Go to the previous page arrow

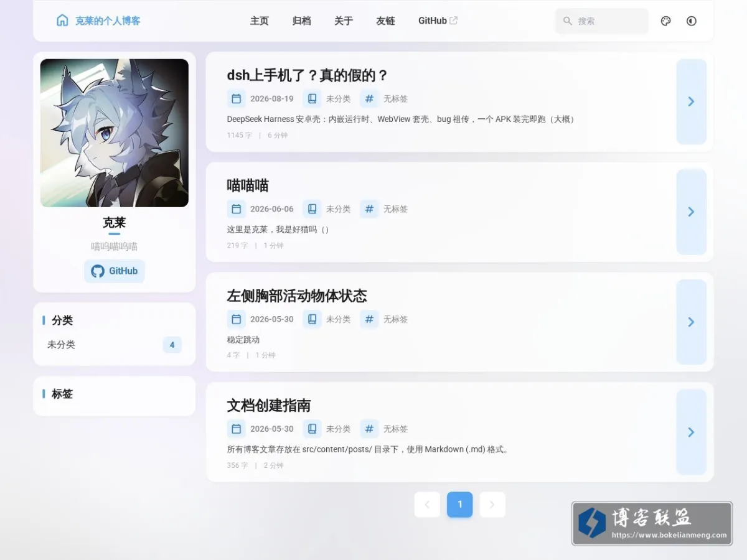click(x=427, y=505)
